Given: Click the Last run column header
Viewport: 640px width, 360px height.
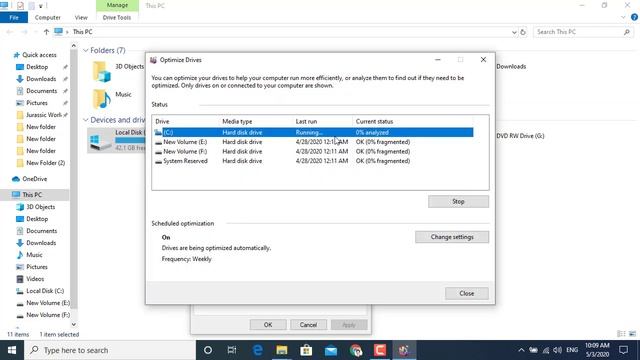Looking at the screenshot, I should point(306,121).
